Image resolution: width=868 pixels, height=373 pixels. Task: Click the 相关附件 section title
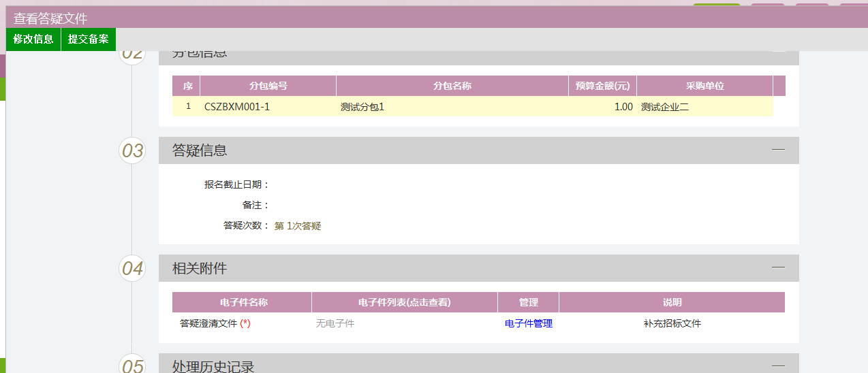200,269
